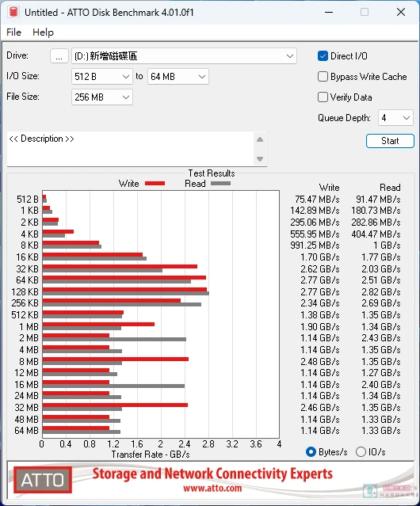Click the 555.95 MB/s write value
Screen dimensions: 420x506
[x=315, y=234]
